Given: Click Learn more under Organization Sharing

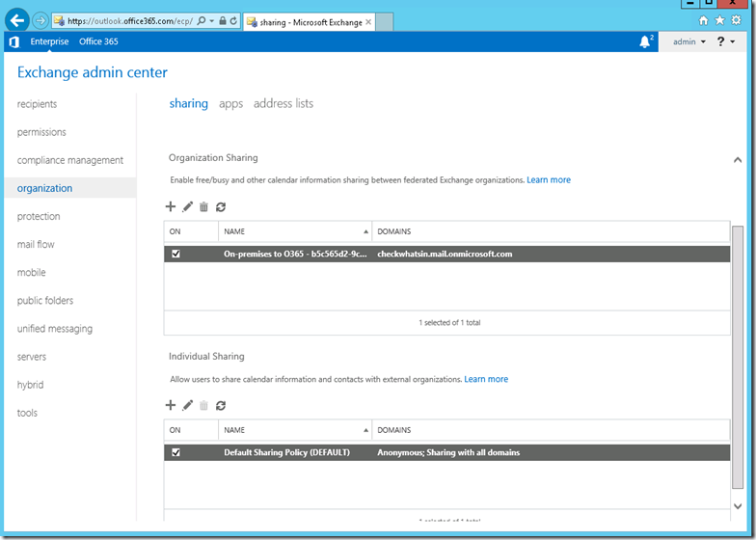Looking at the screenshot, I should click(x=549, y=179).
